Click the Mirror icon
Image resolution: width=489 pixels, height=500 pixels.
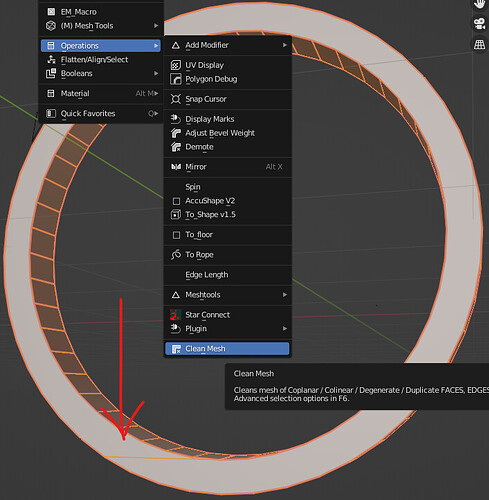point(176,167)
